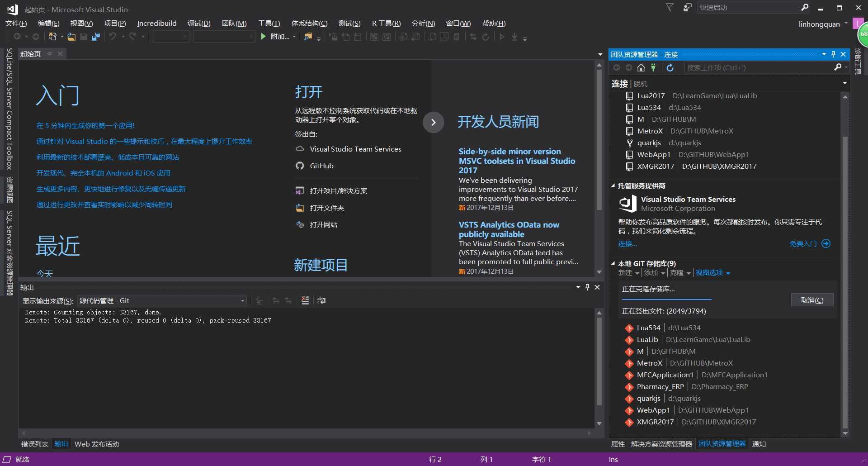
Task: Switch to the Solution Explorer tab
Action: click(x=661, y=444)
